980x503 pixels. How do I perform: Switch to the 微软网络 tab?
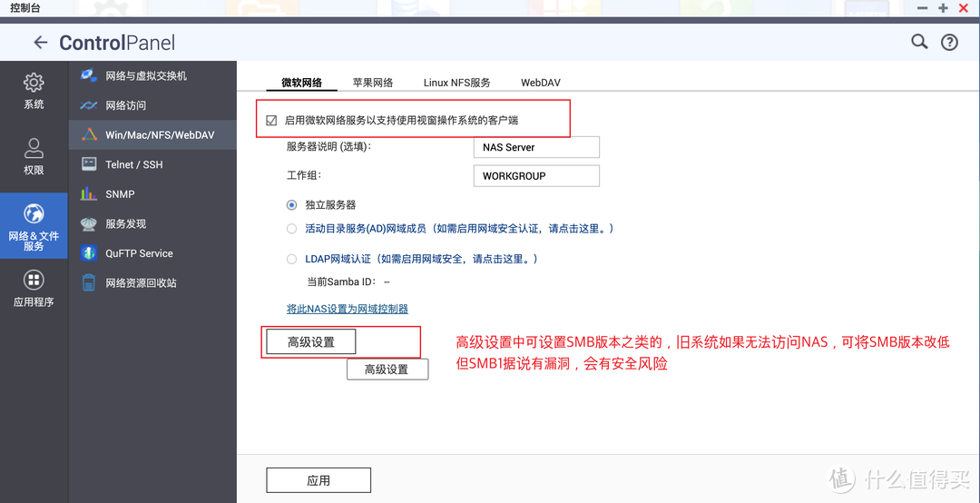[x=302, y=83]
